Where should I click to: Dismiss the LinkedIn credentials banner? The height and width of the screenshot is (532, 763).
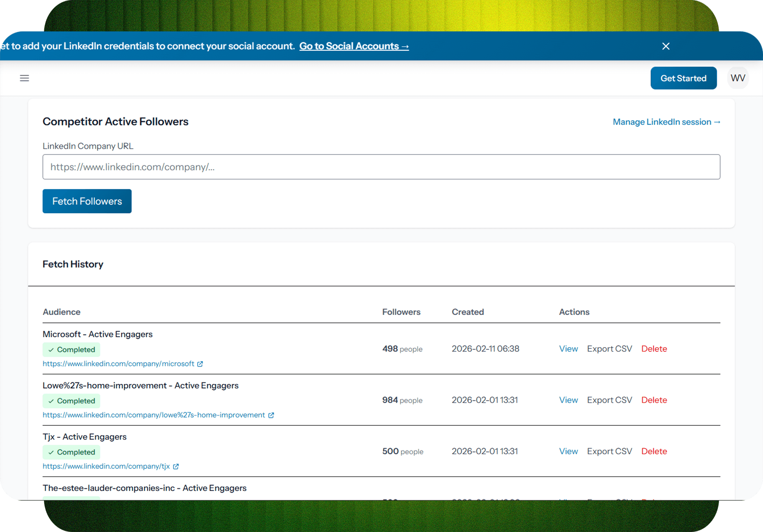(666, 46)
